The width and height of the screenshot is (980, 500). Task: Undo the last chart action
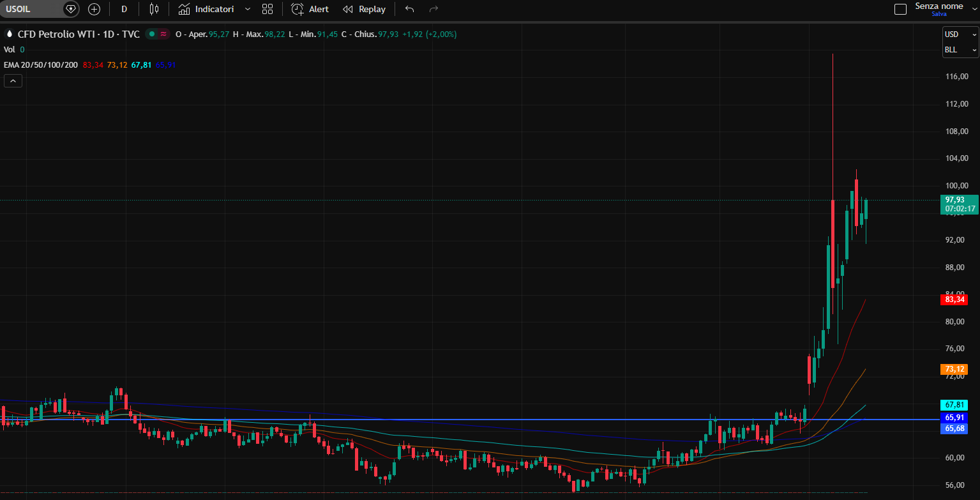point(410,9)
